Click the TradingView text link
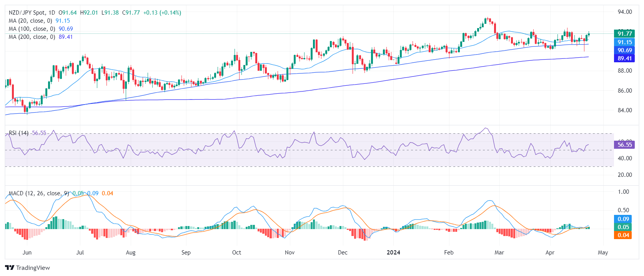The width and height of the screenshot is (644, 276). tap(33, 268)
